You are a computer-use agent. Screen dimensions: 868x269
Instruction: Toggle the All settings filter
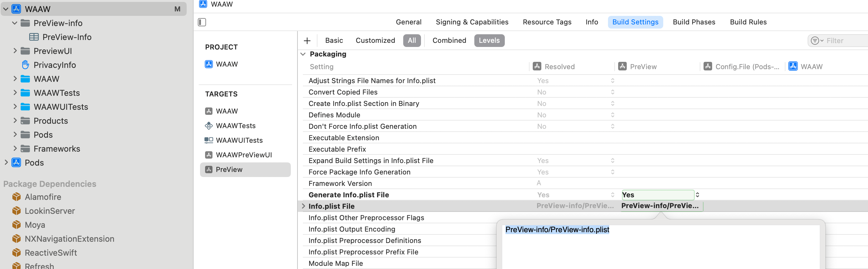click(412, 41)
